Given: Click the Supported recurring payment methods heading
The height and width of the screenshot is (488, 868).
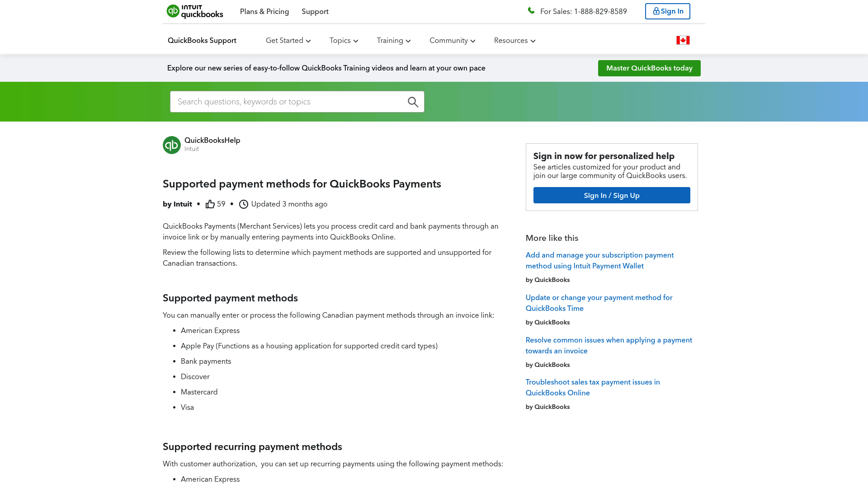Looking at the screenshot, I should pyautogui.click(x=252, y=447).
